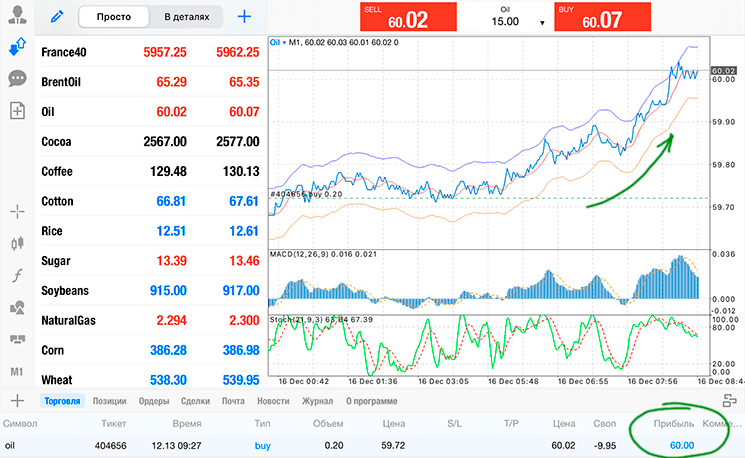Open the Торговля tab
745x458 pixels.
pos(62,401)
